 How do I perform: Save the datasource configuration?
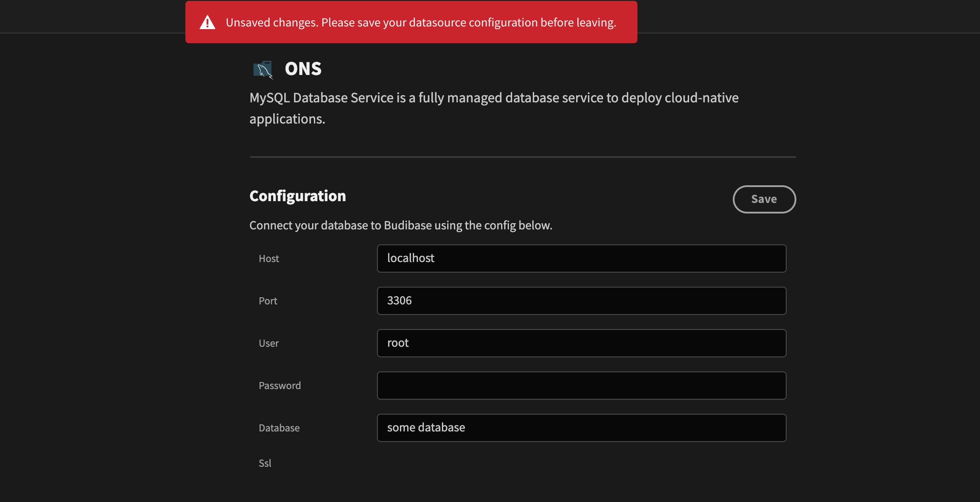point(764,199)
